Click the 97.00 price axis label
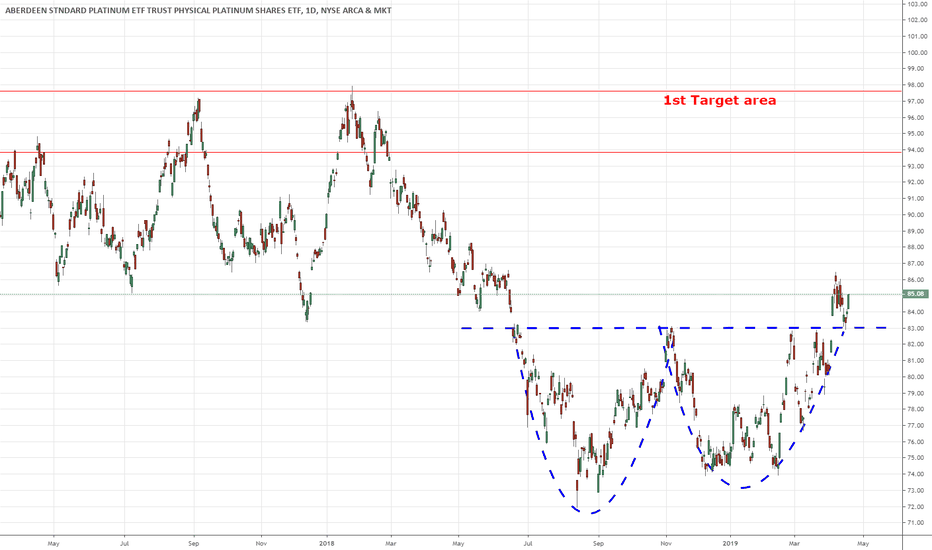Image resolution: width=932 pixels, height=550 pixels. tap(915, 101)
